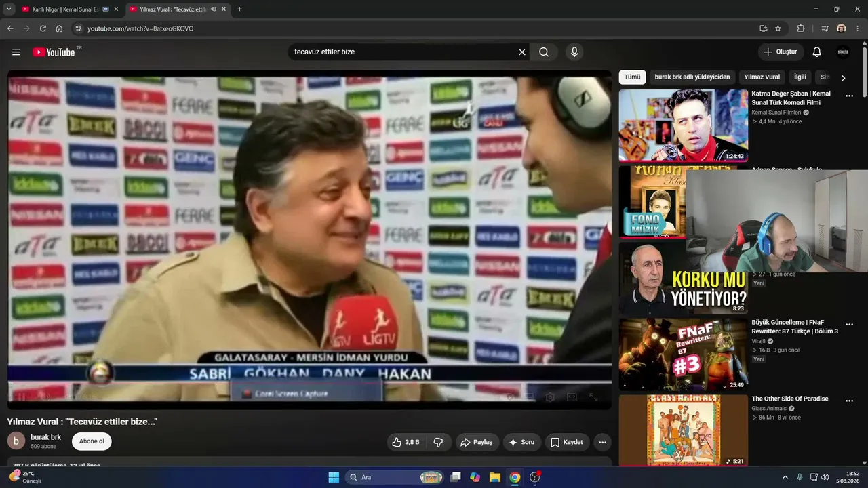Open the Chrome media controls
This screenshot has width=868, height=488.
click(x=825, y=28)
